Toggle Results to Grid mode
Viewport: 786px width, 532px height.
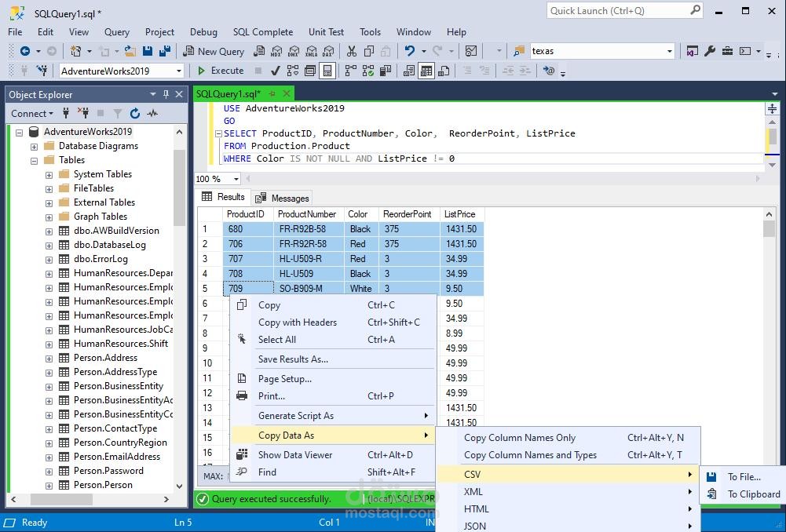coord(426,71)
